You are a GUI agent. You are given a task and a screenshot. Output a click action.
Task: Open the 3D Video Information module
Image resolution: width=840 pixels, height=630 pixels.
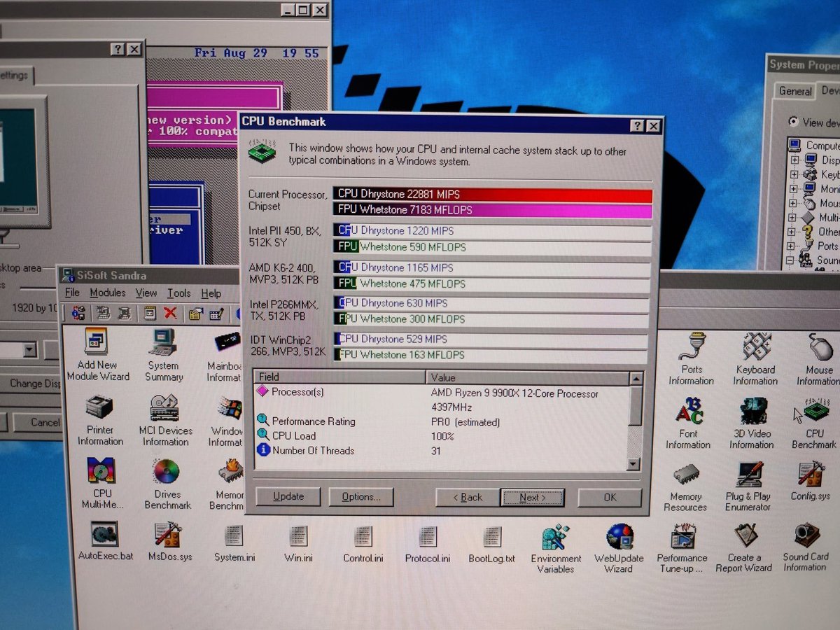click(752, 423)
